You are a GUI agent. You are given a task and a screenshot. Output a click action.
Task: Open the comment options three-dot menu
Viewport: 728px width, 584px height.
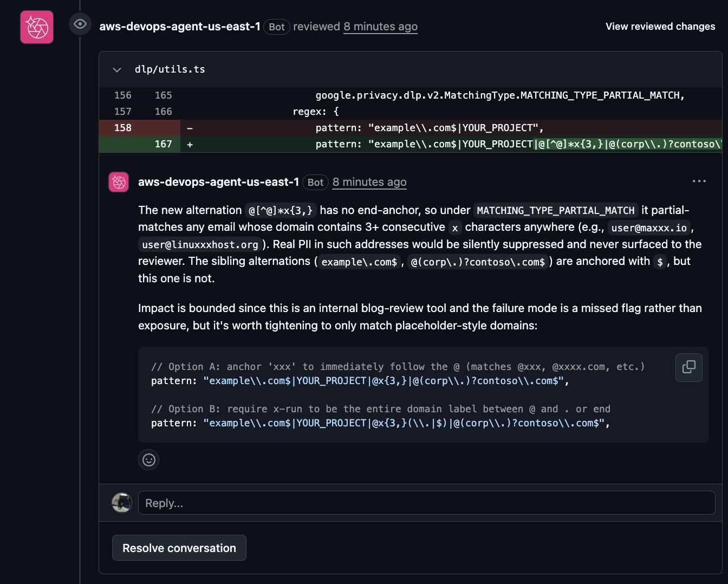click(x=699, y=181)
